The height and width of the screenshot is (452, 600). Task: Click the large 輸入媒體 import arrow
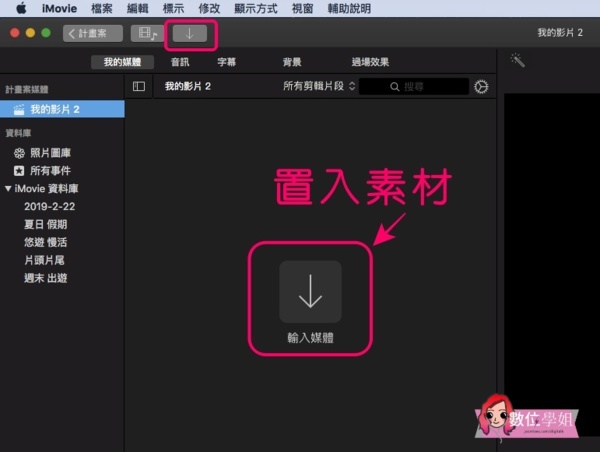(310, 291)
